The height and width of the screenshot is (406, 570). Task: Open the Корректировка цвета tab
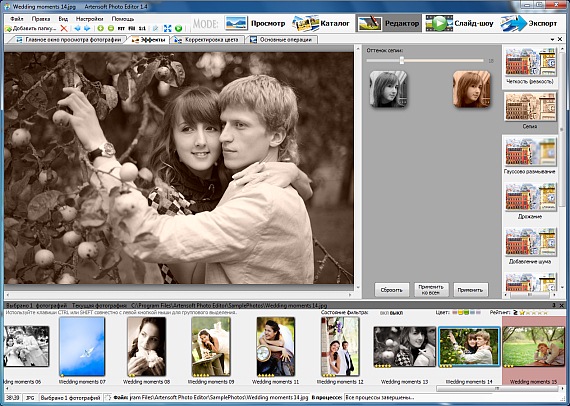point(206,40)
